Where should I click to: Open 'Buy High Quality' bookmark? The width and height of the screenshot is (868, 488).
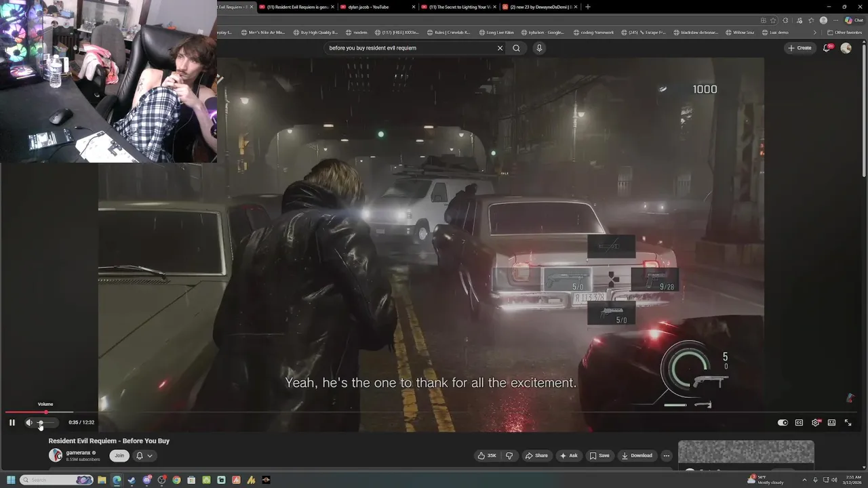pos(315,33)
